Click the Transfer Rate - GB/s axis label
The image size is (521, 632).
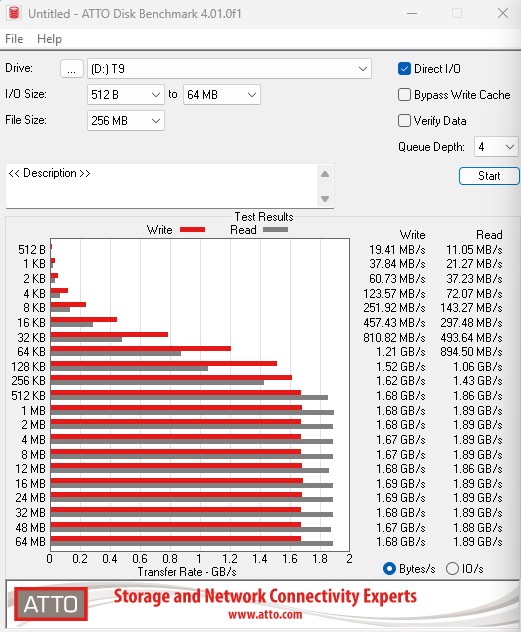pos(187,572)
